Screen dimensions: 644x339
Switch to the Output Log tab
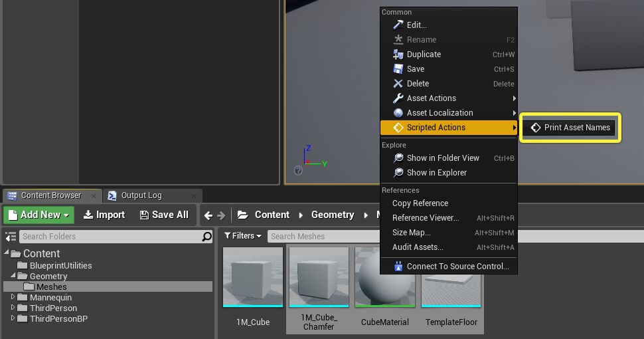[141, 195]
